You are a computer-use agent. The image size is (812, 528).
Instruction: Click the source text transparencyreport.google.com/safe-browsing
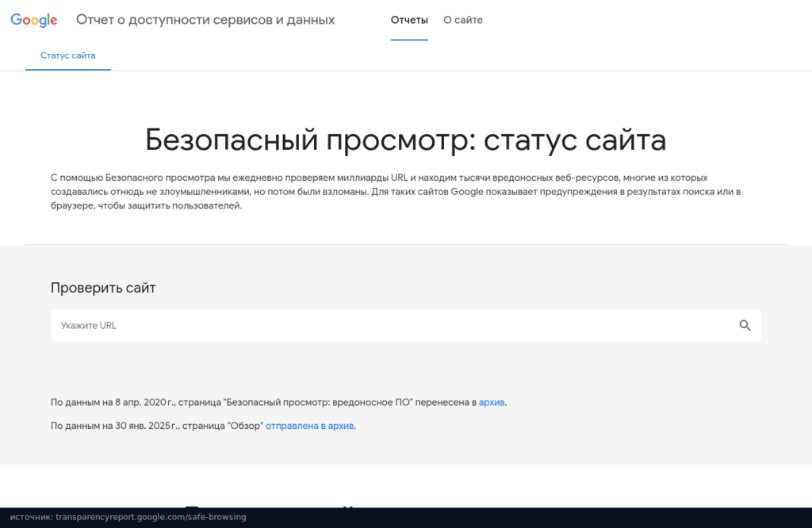tap(151, 517)
